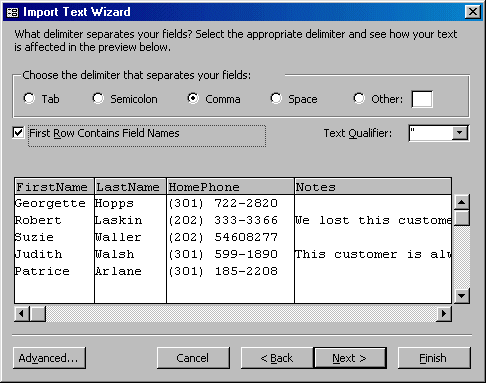Click the Import Text Wizard title bar icon
Screen dimensions: 486x383
click(x=12, y=12)
